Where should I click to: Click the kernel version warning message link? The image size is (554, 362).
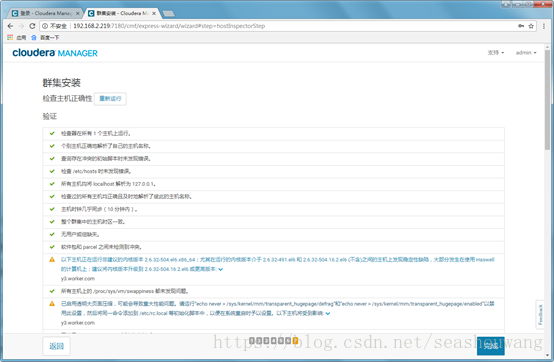pyautogui.click(x=277, y=264)
